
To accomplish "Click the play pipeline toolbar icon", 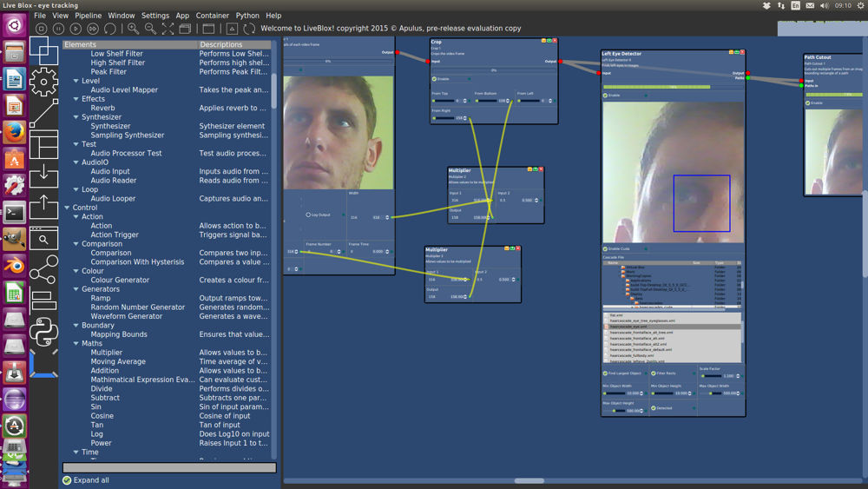I will click(x=76, y=29).
